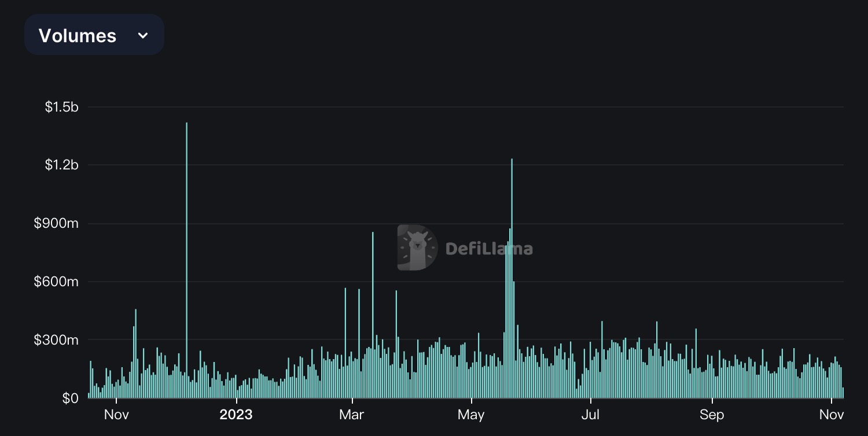Click the $0 y-axis label
This screenshot has width=868, height=436.
coord(69,398)
